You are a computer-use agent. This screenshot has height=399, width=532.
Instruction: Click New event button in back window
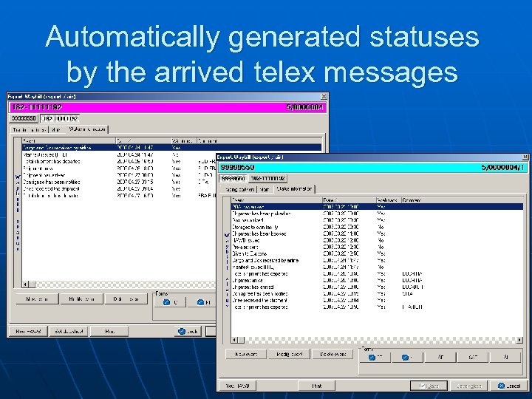point(38,299)
